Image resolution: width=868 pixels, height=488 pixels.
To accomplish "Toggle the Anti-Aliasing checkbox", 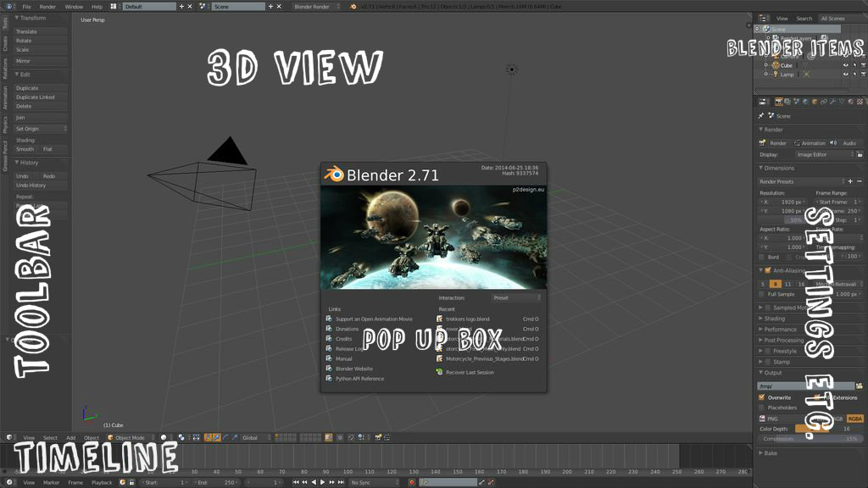I will click(x=768, y=270).
